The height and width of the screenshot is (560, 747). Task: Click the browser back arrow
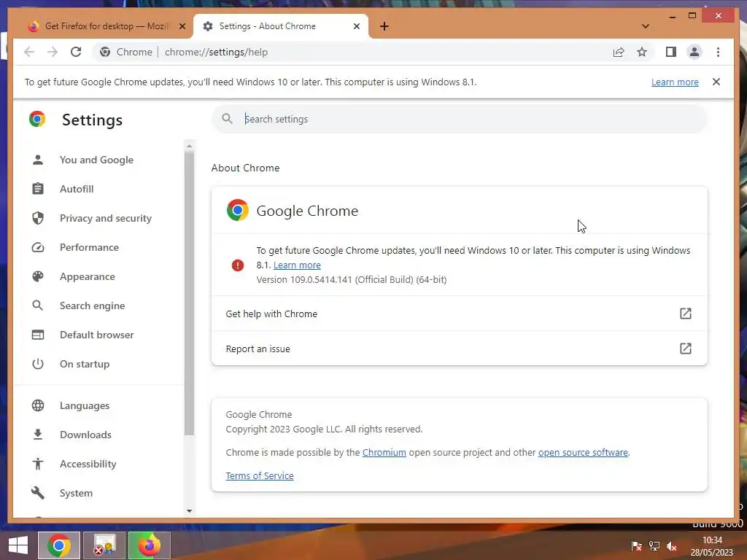[x=29, y=52]
